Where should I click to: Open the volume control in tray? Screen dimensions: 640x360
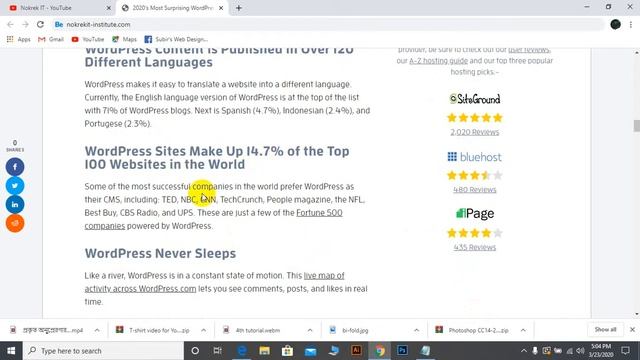(580, 351)
